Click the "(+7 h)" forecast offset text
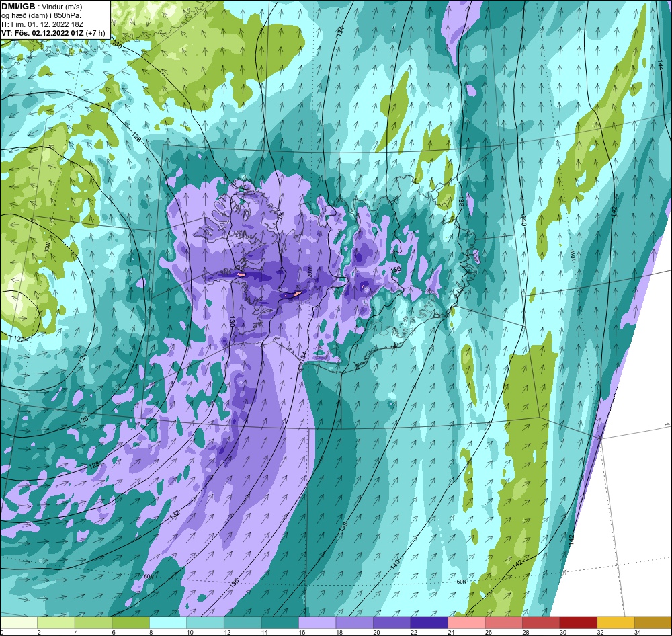This screenshot has height=636, width=672. coord(95,33)
